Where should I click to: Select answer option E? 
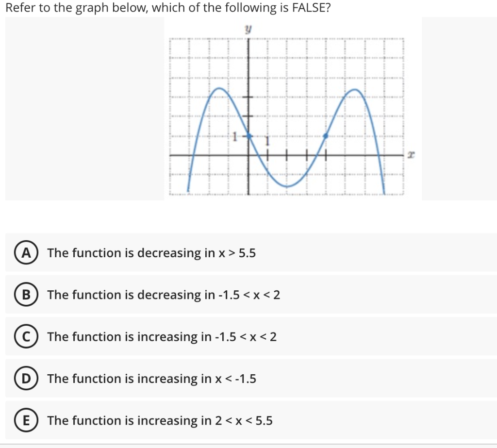coord(25,420)
